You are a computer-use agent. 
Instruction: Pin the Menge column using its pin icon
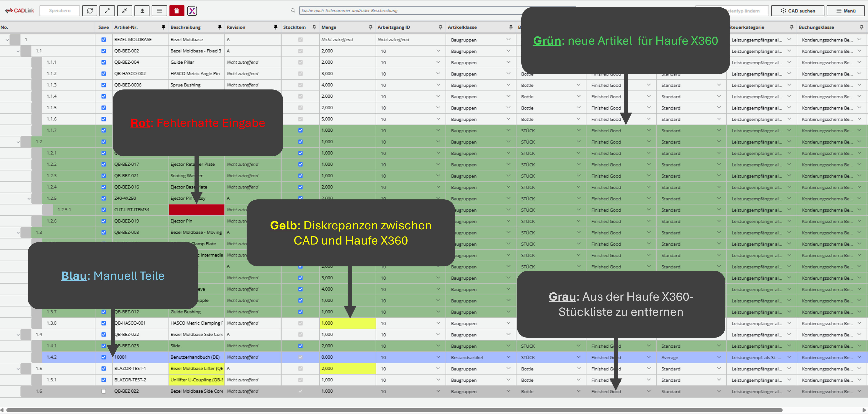point(370,27)
